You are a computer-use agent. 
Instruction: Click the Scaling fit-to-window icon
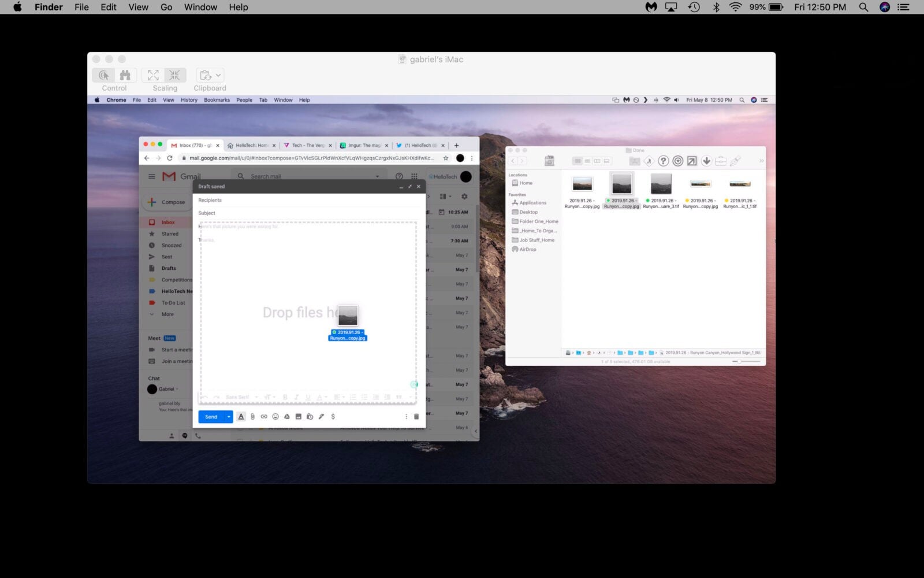point(153,75)
